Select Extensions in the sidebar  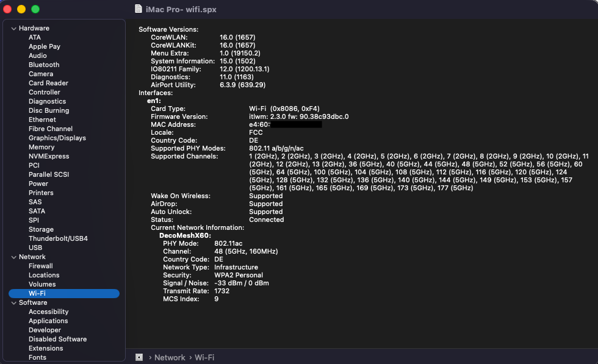(x=46, y=348)
